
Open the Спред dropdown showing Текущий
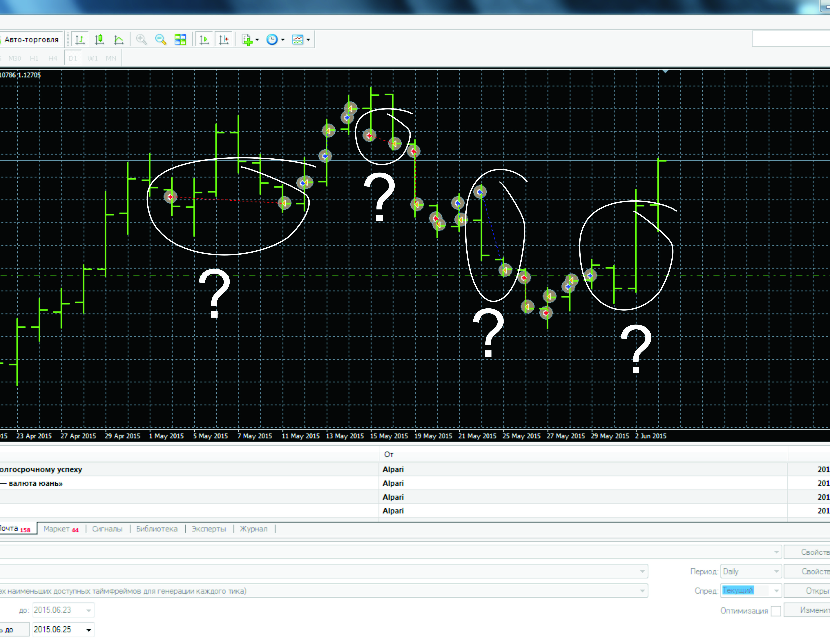[x=751, y=591]
